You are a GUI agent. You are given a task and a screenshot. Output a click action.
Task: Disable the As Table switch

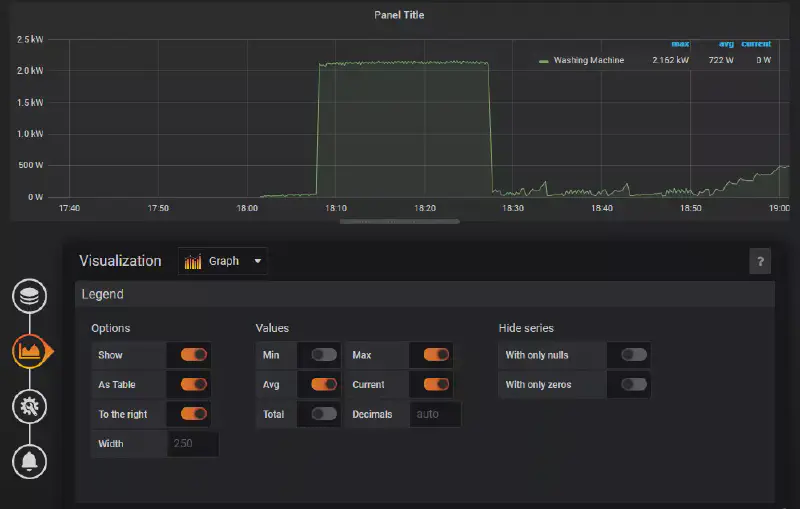tap(193, 384)
